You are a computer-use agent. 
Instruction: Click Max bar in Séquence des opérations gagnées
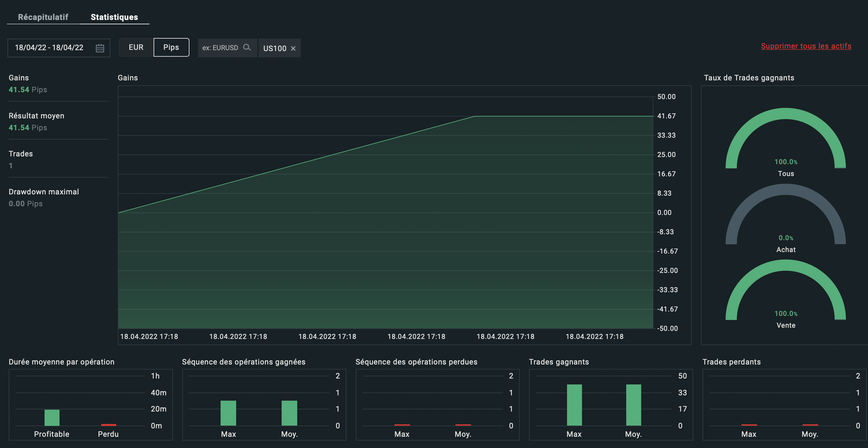pos(228,413)
